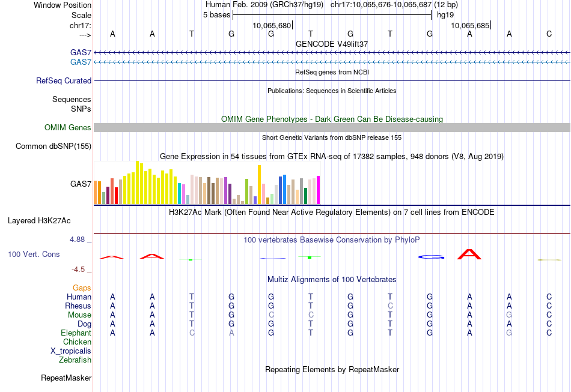Image resolution: width=571 pixels, height=392 pixels.
Task: Click the large red A PhyloP logo
Action: coord(469,254)
